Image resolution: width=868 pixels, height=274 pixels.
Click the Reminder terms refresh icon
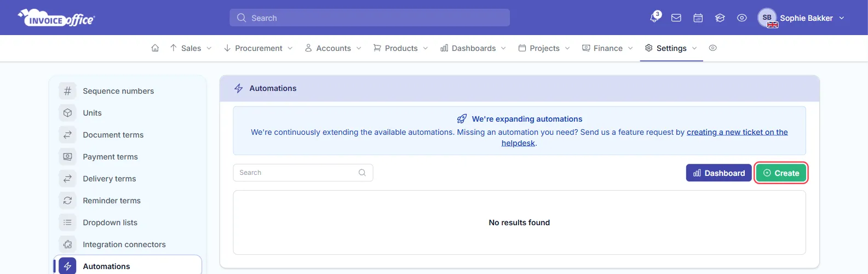pyautogui.click(x=67, y=201)
